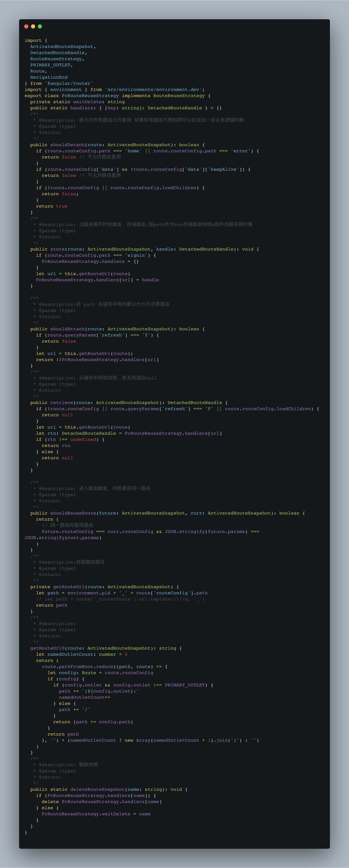Click FcRouteReuseStrategy.handlers = {} assignment

[90, 261]
